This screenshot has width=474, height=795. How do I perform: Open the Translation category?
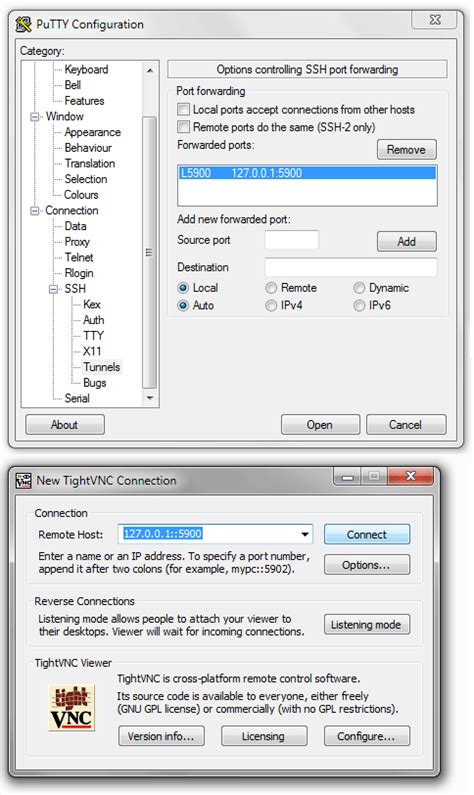90,164
